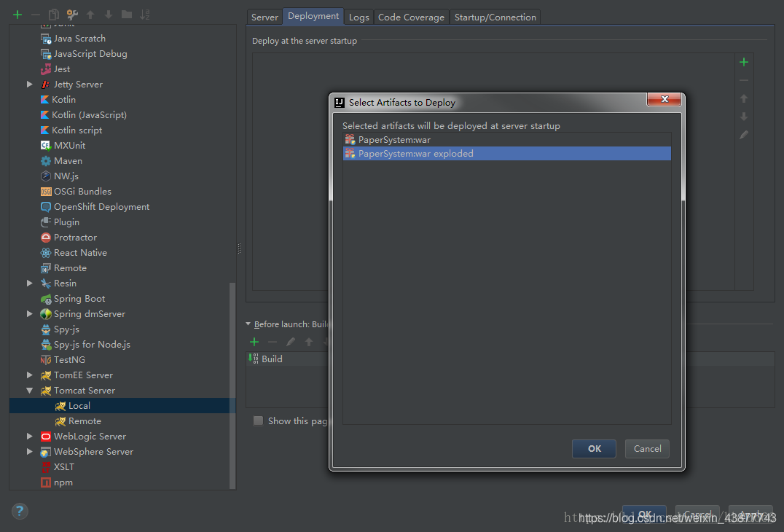
Task: Expand the WebLogic Server node
Action: (29, 437)
